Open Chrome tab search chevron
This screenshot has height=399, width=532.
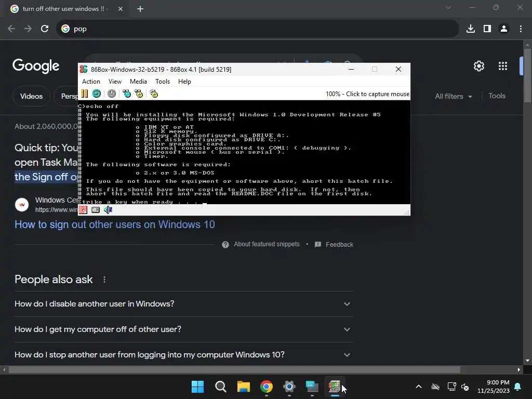[448, 7]
